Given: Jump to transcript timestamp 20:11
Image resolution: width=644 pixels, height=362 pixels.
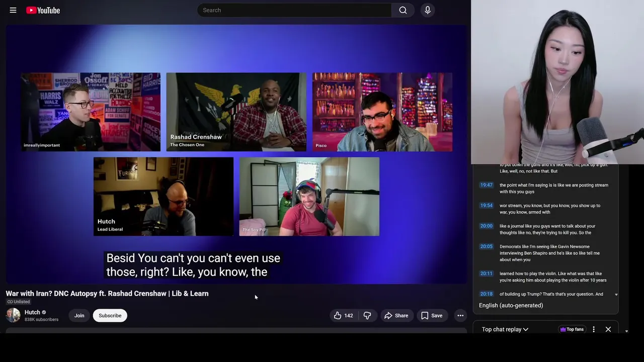Looking at the screenshot, I should pyautogui.click(x=486, y=274).
